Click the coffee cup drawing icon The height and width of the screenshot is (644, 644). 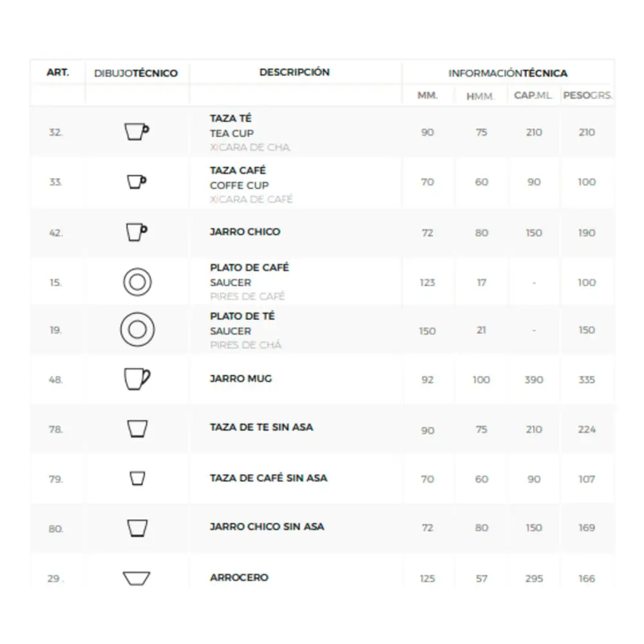click(x=136, y=182)
